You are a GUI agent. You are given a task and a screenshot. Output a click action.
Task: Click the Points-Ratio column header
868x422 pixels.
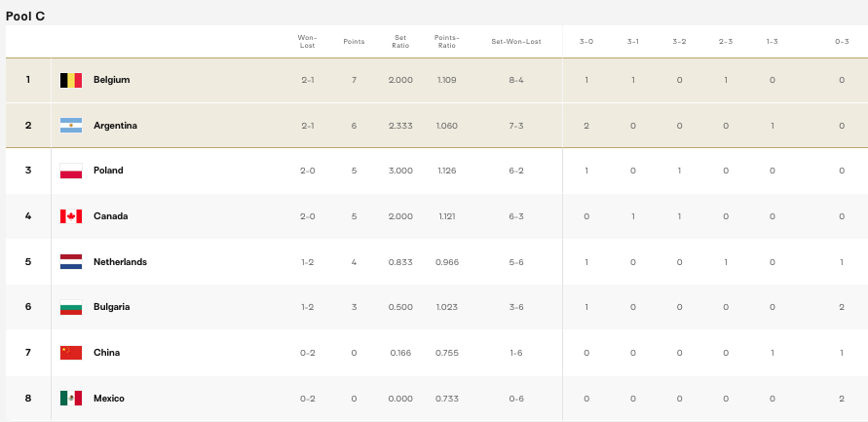click(x=447, y=42)
